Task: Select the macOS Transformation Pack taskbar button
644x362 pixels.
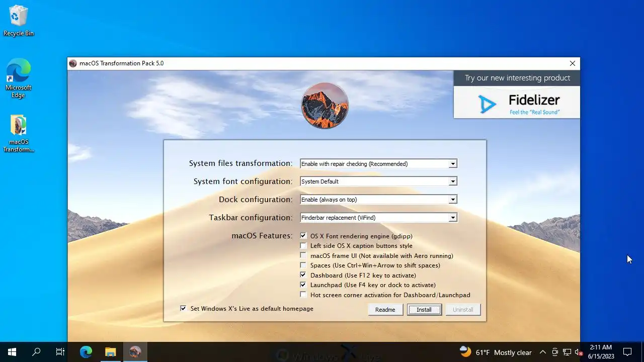Action: [134, 352]
